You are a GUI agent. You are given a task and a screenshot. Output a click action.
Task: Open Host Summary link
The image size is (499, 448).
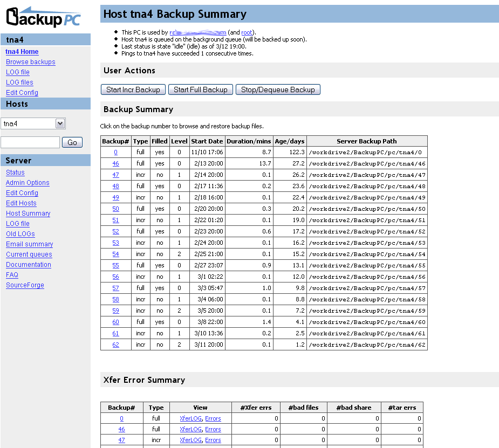[x=28, y=213]
